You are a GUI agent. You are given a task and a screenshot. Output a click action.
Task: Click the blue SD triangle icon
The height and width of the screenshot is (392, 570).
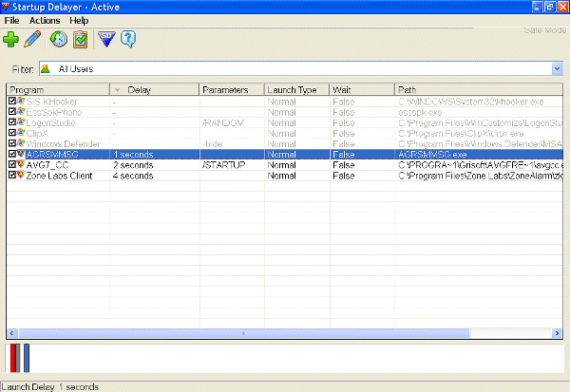click(x=106, y=39)
